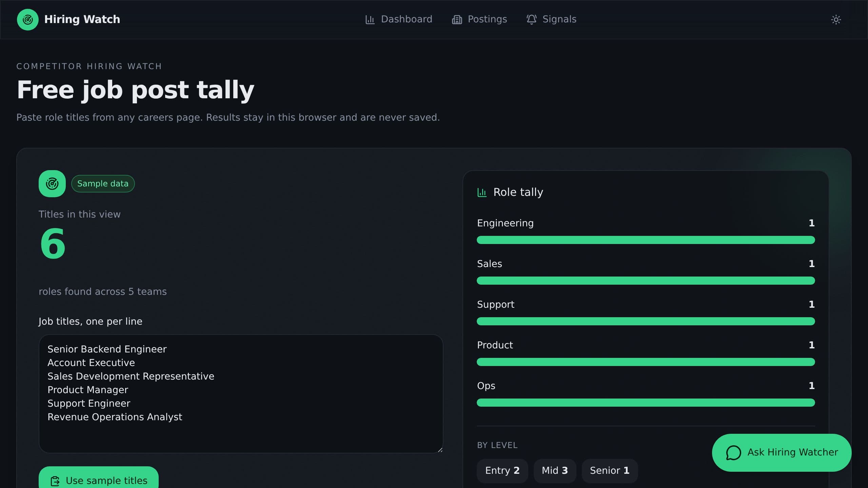Click the Use sample titles button

click(99, 477)
